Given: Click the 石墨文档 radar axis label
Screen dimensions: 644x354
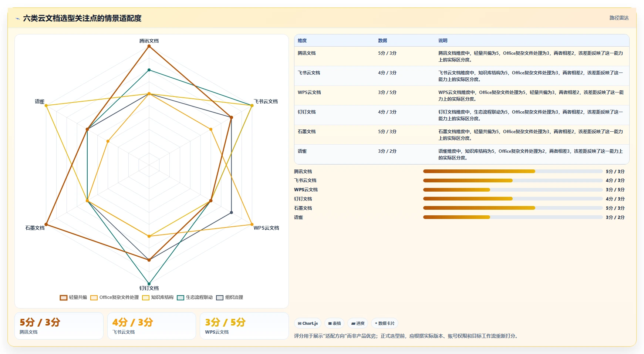Looking at the screenshot, I should (x=35, y=228).
